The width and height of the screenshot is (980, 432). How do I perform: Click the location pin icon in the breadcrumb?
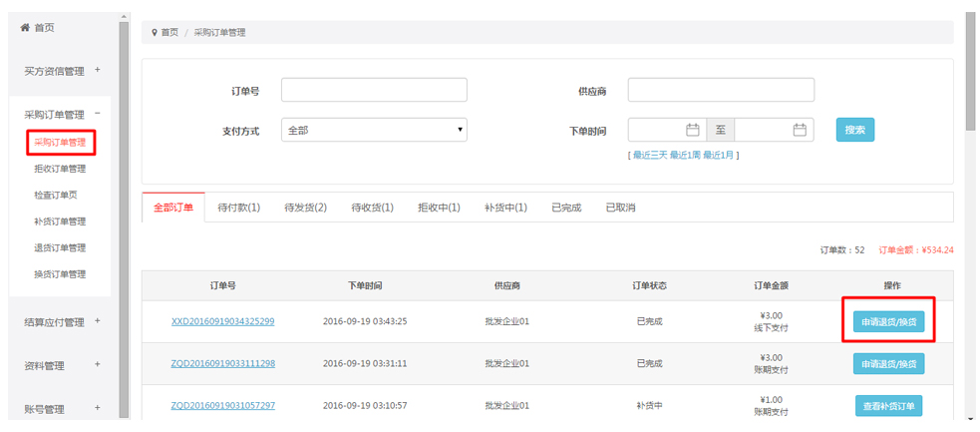click(x=155, y=33)
